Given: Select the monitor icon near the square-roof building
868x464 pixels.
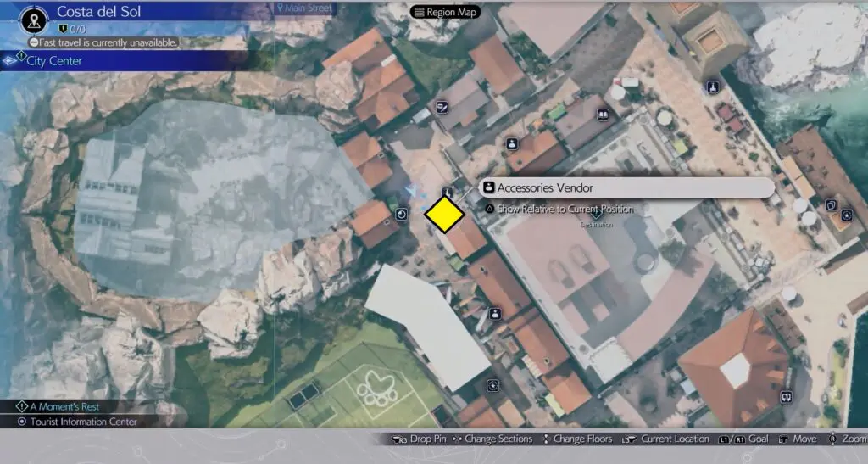Looking at the screenshot, I should (786, 395).
